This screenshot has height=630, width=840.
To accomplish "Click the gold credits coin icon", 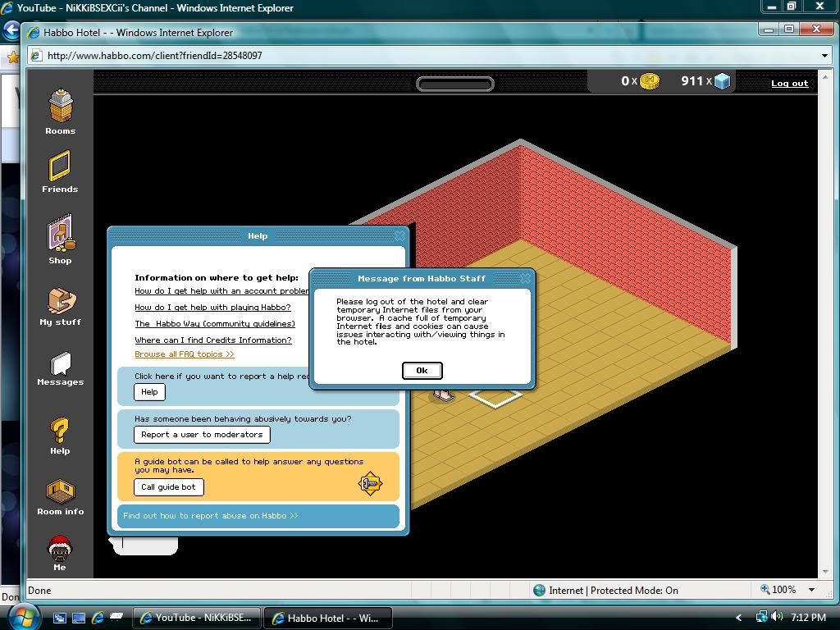I will coord(650,81).
